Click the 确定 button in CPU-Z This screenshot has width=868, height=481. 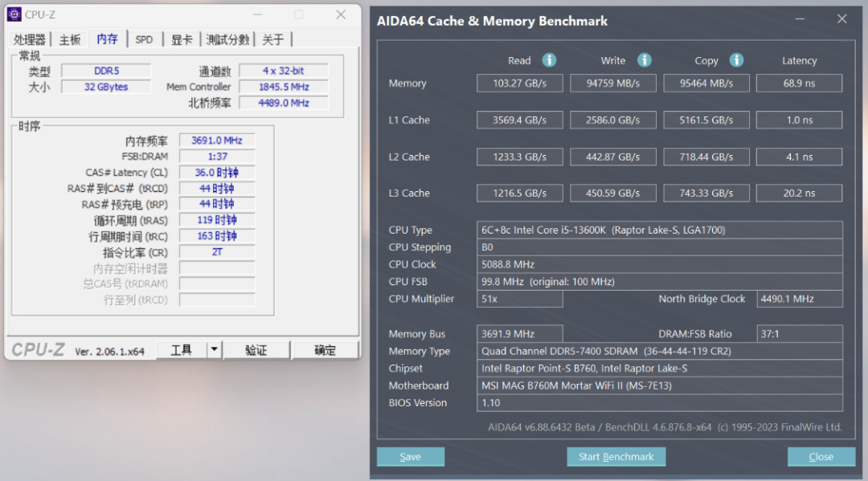tap(325, 349)
